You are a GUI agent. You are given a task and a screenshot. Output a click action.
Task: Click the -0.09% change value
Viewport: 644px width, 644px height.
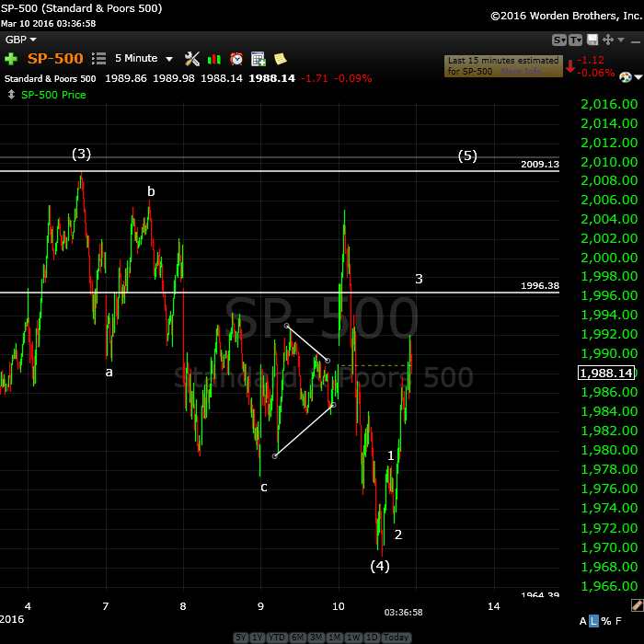[x=353, y=78]
